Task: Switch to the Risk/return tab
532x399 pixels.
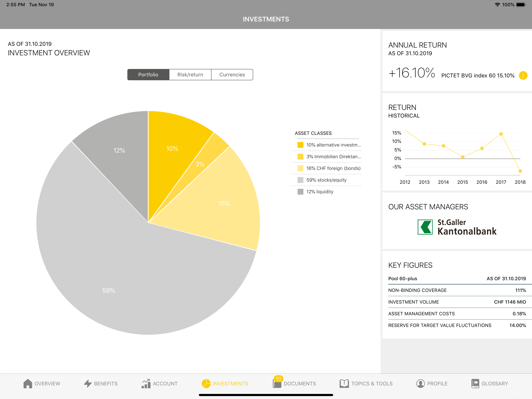Action: [x=190, y=75]
